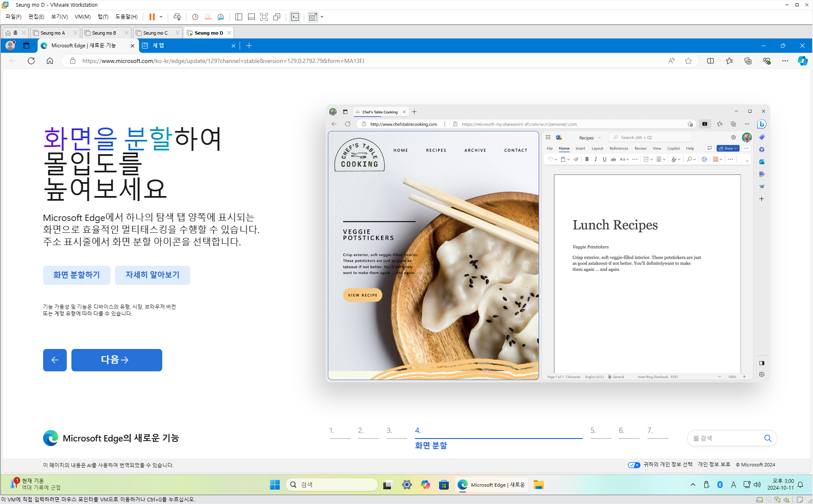Open Edge collections icon
Image resolution: width=813 pixels, height=504 pixels.
pos(748,61)
